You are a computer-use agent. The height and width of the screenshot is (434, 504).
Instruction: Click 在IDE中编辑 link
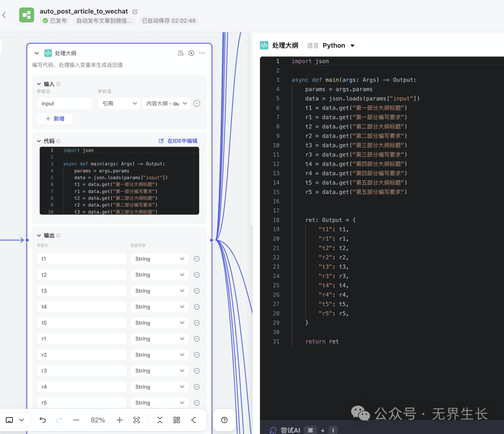178,141
